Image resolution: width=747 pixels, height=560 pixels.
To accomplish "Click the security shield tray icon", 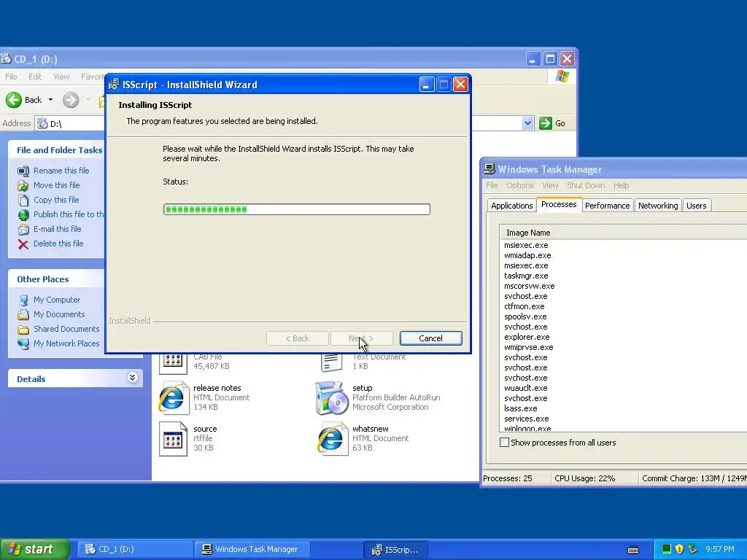I will point(679,549).
